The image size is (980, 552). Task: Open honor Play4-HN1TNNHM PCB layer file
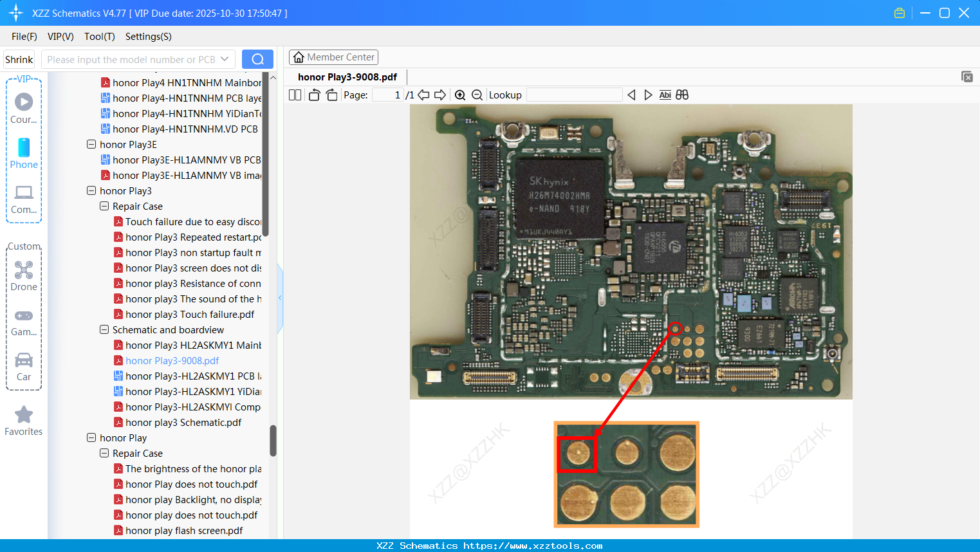(181, 98)
